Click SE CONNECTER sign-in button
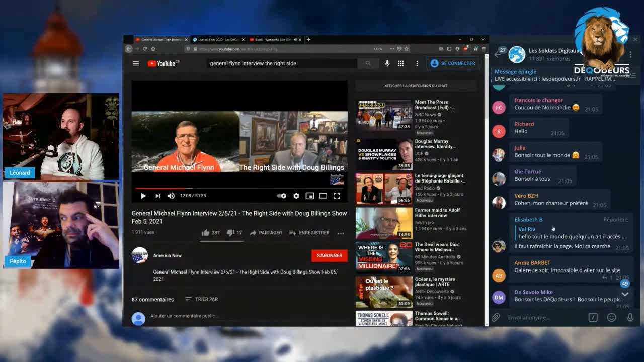Screen dimensions: 644x362 click(x=453, y=63)
